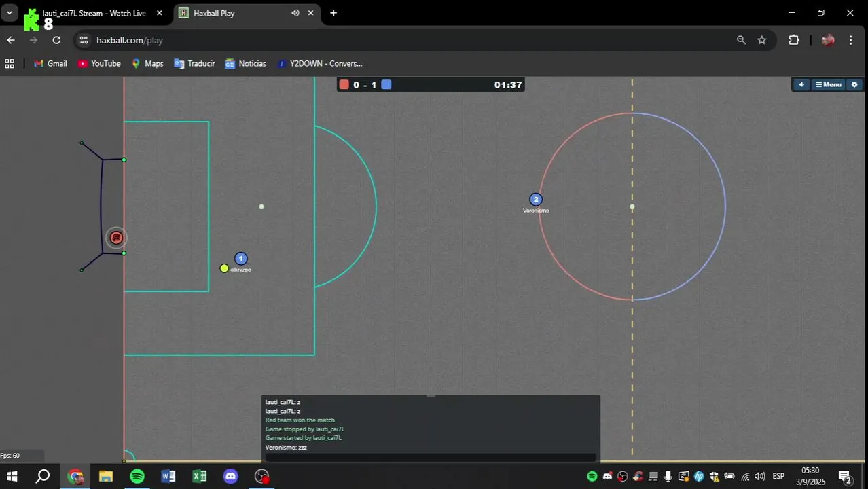Viewport: 868px width, 489px height.
Task: Open the tab search dropdown arrow
Action: [x=10, y=13]
